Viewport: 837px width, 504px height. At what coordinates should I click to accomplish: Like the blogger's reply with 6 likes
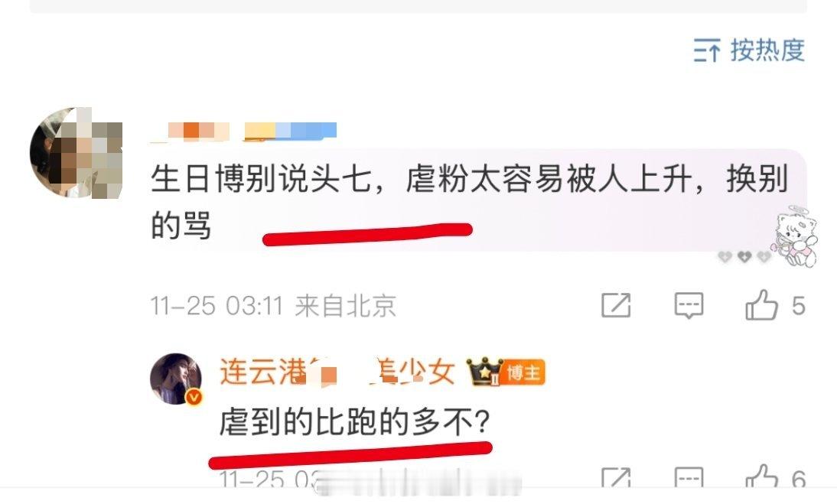click(x=762, y=476)
